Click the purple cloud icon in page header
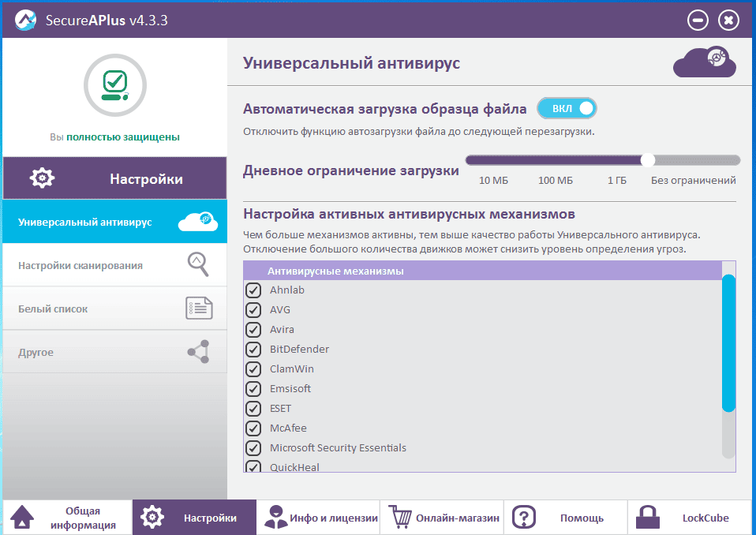 coord(705,62)
